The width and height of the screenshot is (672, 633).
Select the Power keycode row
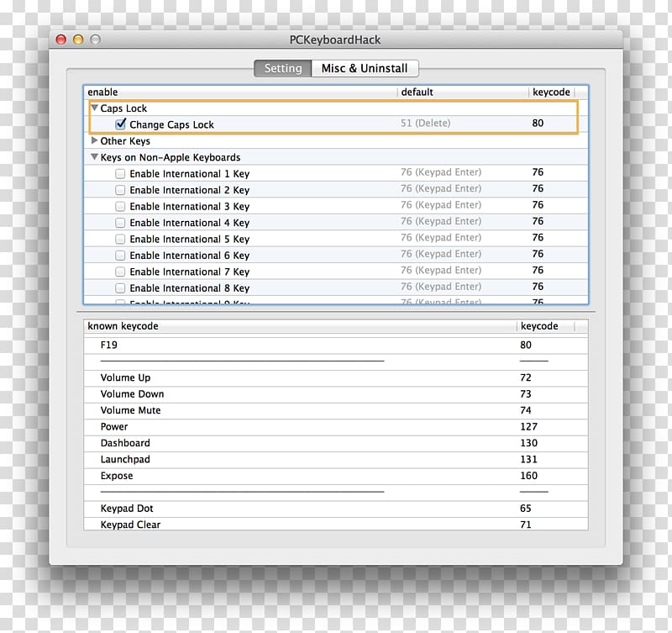point(336,427)
